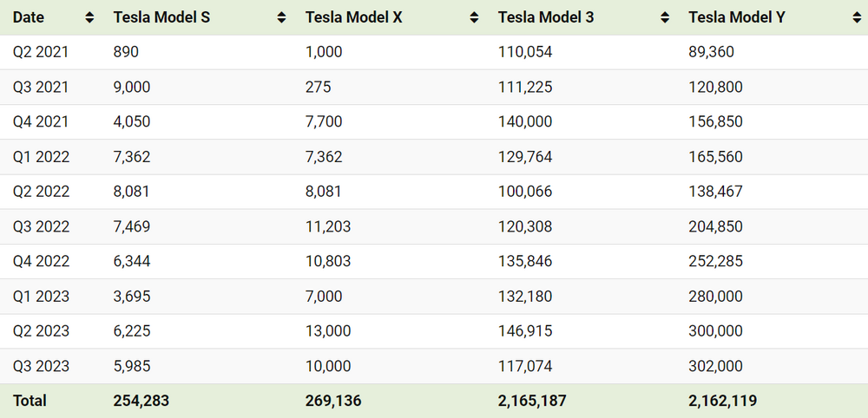Click the sort arrows icon beside Date
Image resolution: width=868 pixels, height=418 pixels.
(90, 17)
